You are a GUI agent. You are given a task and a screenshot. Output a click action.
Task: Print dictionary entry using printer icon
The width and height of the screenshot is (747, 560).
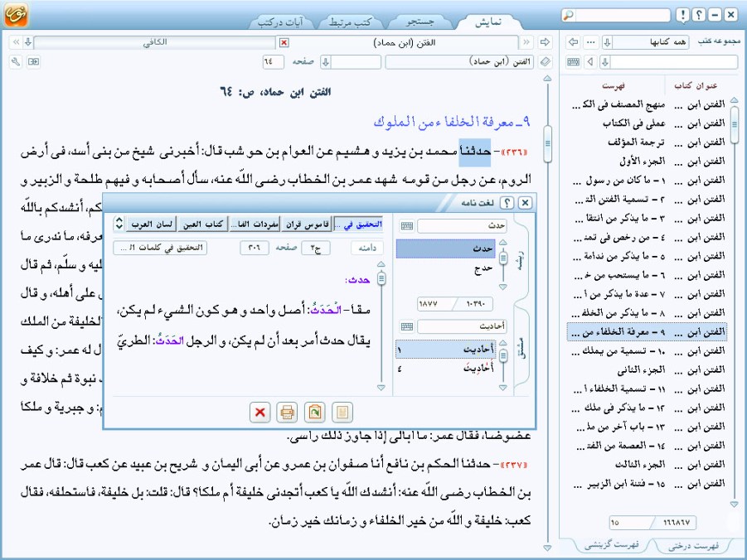click(x=287, y=413)
